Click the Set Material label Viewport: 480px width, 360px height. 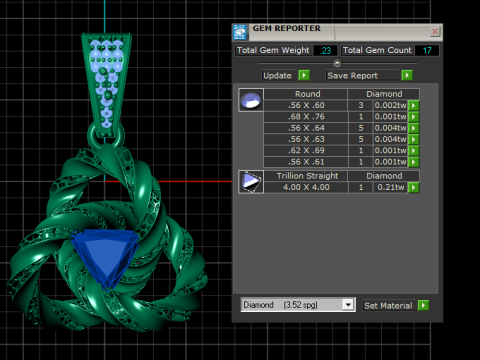[388, 306]
